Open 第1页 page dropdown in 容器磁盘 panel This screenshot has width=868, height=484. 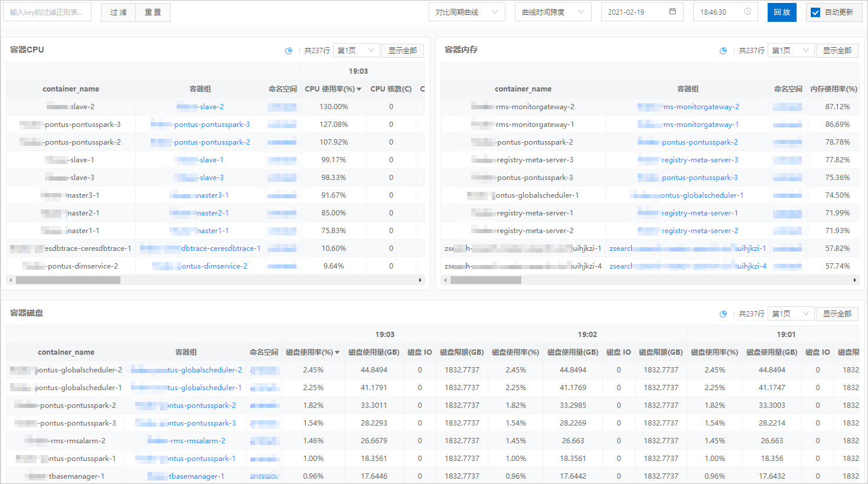[x=791, y=314]
